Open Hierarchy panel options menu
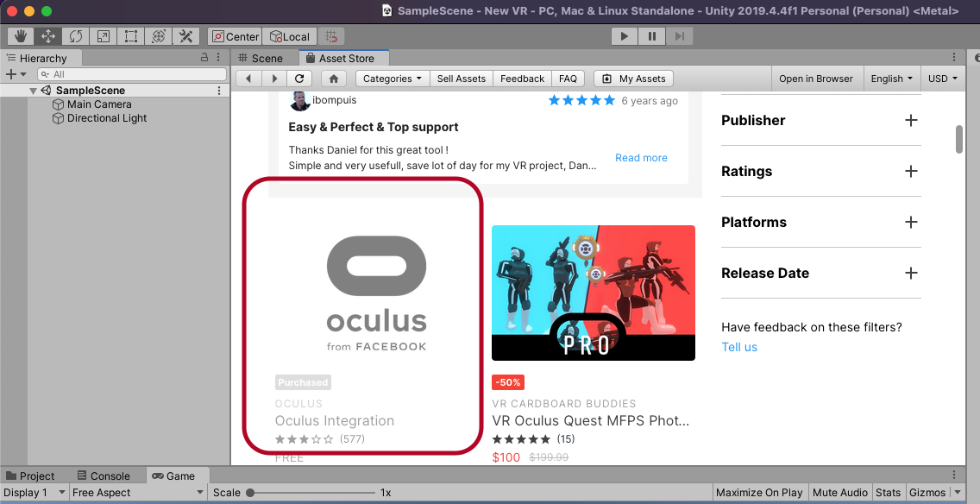Screen dimensions: 980x504 point(218,58)
